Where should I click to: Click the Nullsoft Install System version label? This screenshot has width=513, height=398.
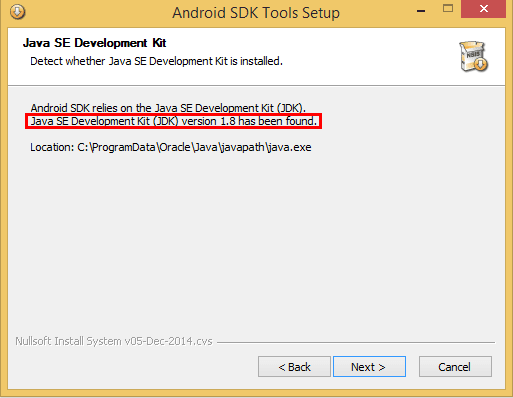114,341
